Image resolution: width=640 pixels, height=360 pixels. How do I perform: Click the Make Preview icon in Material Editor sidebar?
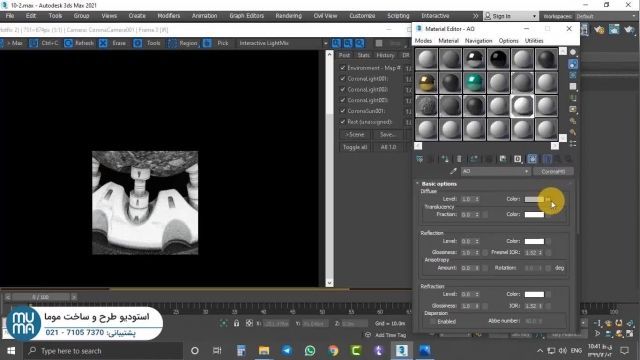pos(573,109)
